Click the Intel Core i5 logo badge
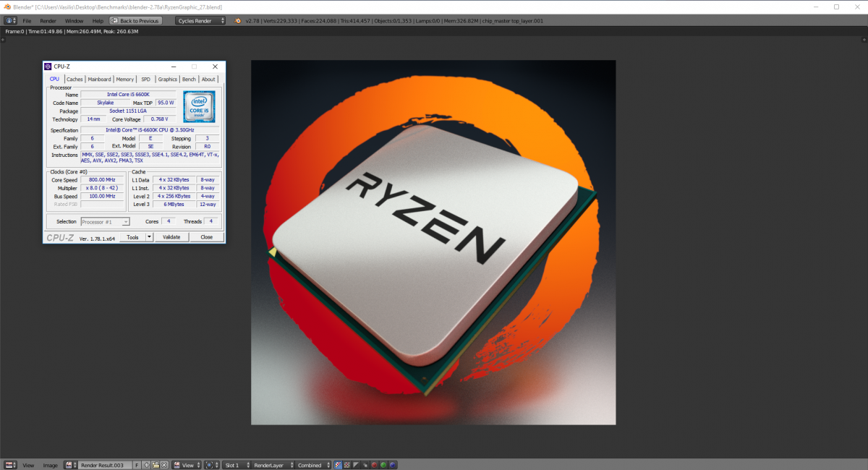This screenshot has height=470, width=868. 199,107
